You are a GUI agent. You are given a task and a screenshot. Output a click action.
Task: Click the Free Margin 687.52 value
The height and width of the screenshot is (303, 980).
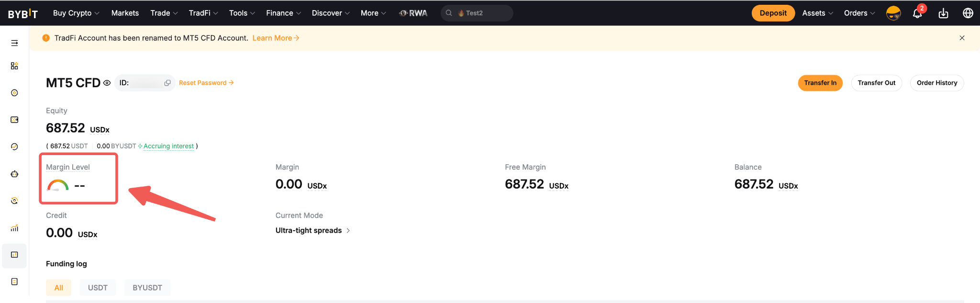click(x=536, y=184)
